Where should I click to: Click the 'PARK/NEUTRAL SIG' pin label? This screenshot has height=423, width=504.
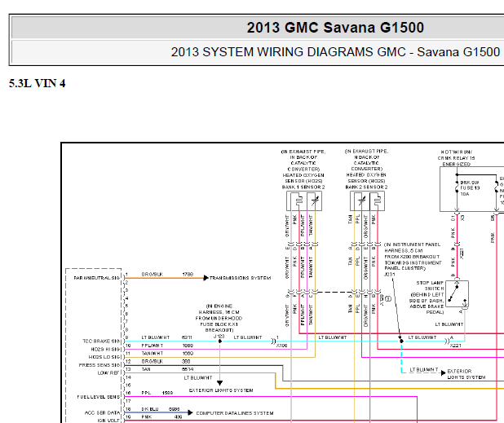click(x=97, y=278)
